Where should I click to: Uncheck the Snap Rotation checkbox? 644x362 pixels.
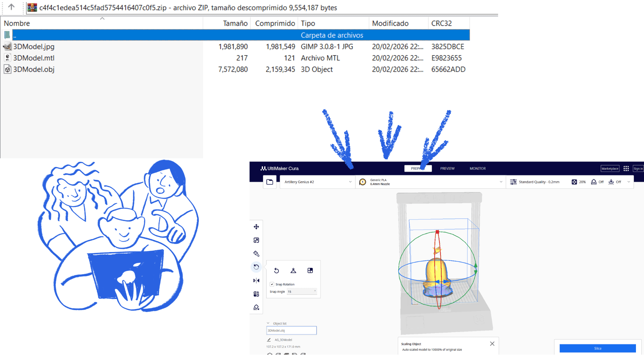(x=272, y=284)
